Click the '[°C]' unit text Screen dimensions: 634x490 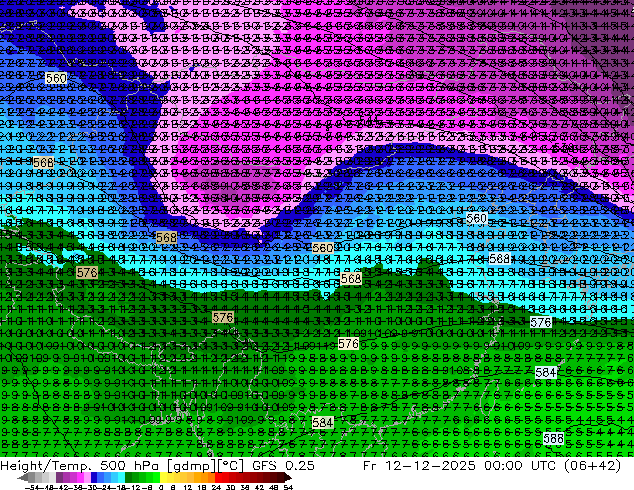click(230, 466)
